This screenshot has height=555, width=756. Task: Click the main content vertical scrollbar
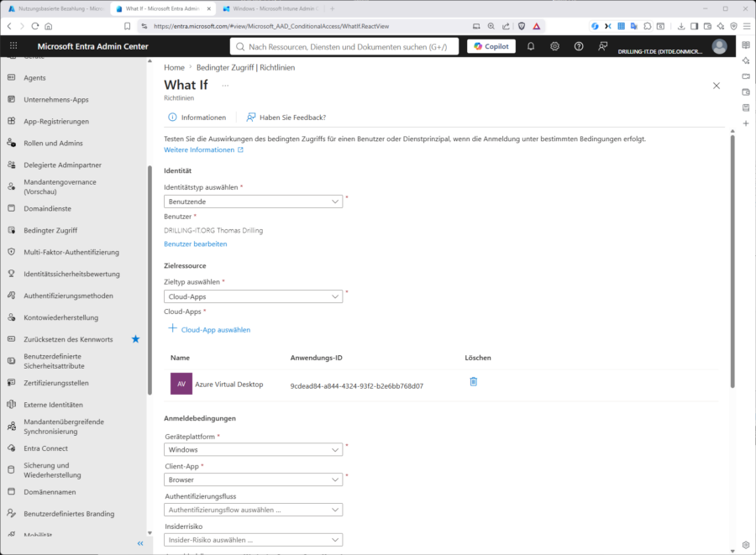[x=732, y=261]
